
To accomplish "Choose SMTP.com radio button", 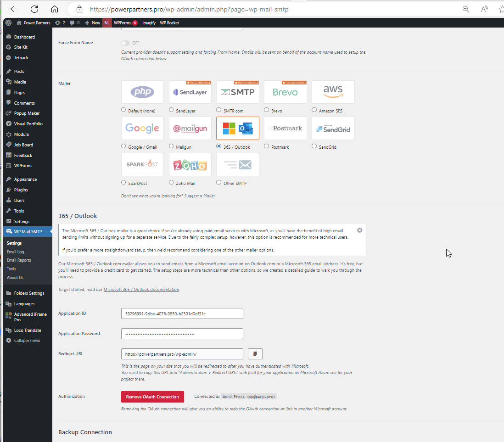I will pyautogui.click(x=218, y=110).
